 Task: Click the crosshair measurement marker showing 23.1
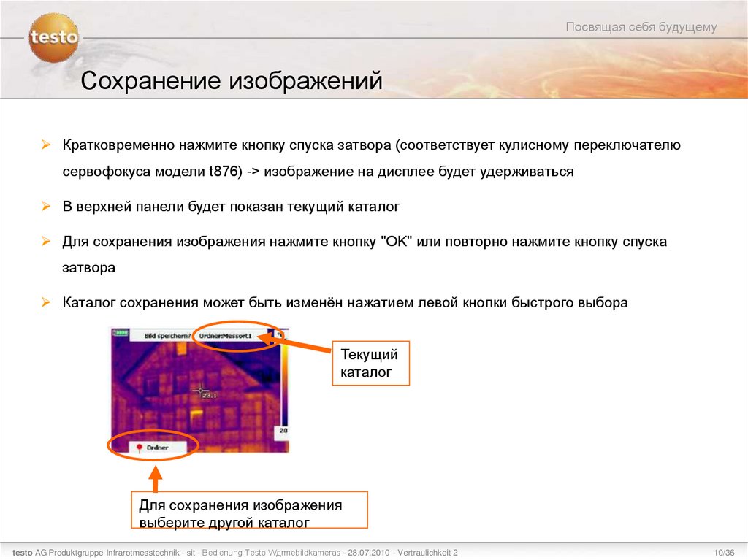(200, 391)
